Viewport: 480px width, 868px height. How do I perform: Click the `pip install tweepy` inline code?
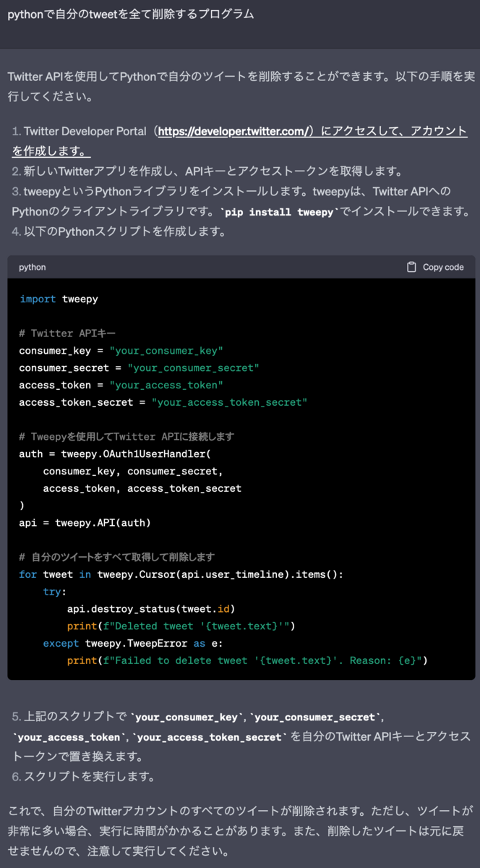click(280, 212)
